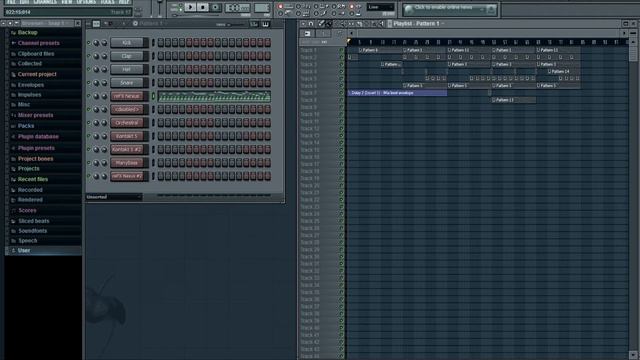The width and height of the screenshot is (640, 360).
Task: Mute Track 1 in the playlist
Action: [x=342, y=50]
